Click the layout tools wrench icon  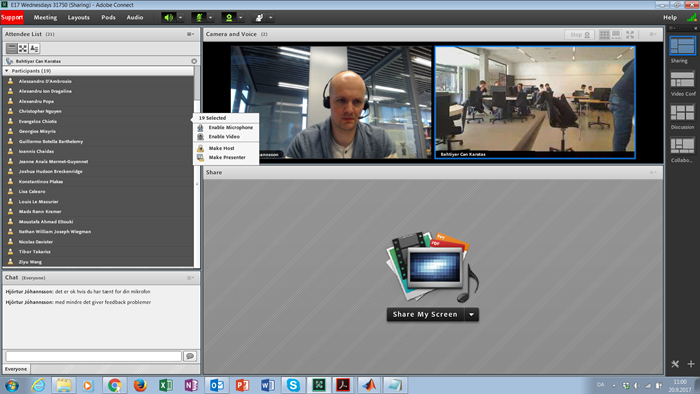pos(675,364)
